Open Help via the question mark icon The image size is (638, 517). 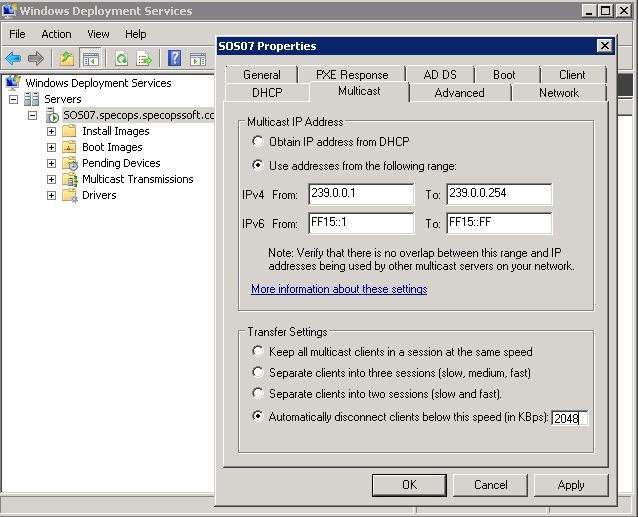click(x=175, y=58)
